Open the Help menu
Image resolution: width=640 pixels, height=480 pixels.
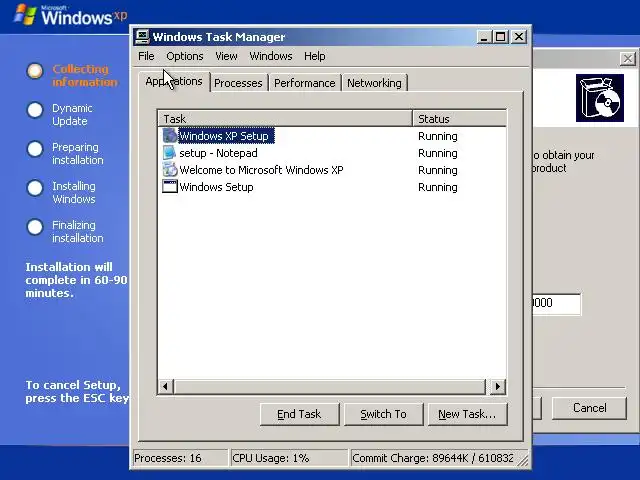[314, 56]
